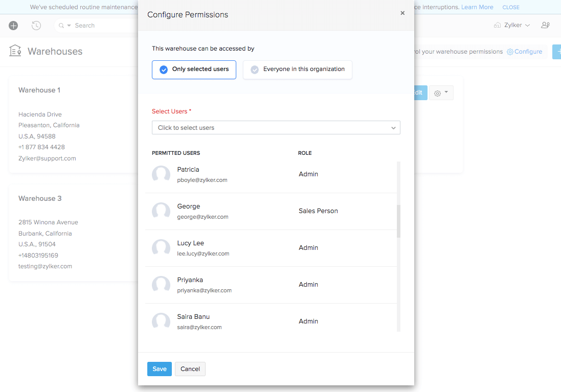Open the Learn More link
This screenshot has width=561, height=392.
(x=477, y=7)
